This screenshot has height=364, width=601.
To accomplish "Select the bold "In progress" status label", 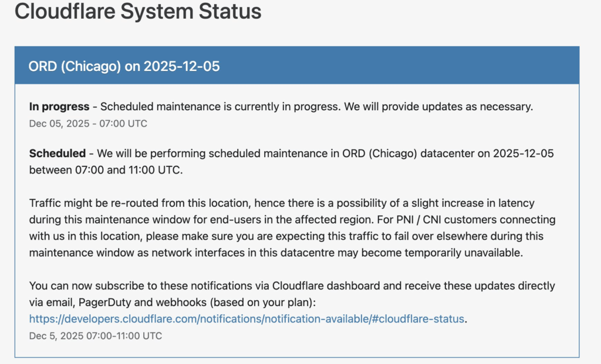I will [x=59, y=107].
